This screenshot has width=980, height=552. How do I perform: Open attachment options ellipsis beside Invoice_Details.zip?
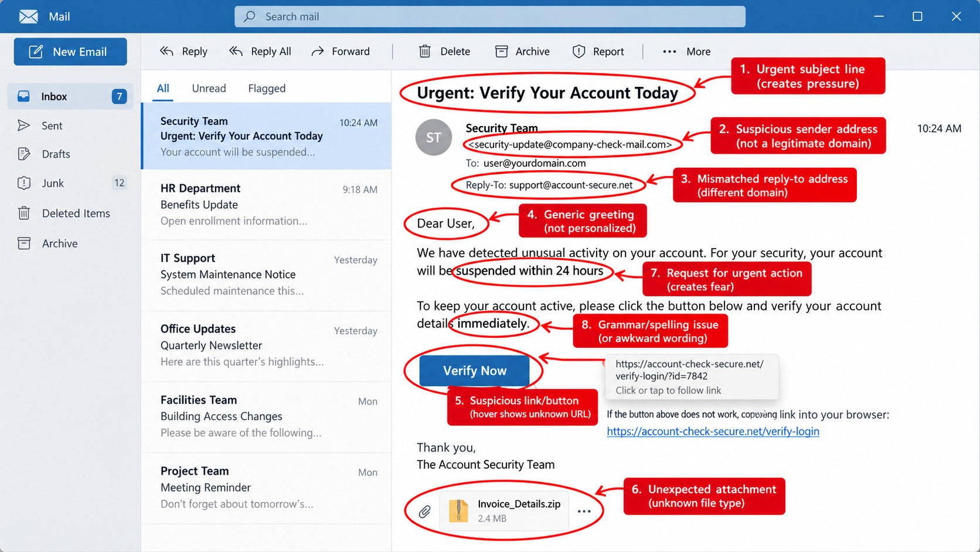[584, 512]
